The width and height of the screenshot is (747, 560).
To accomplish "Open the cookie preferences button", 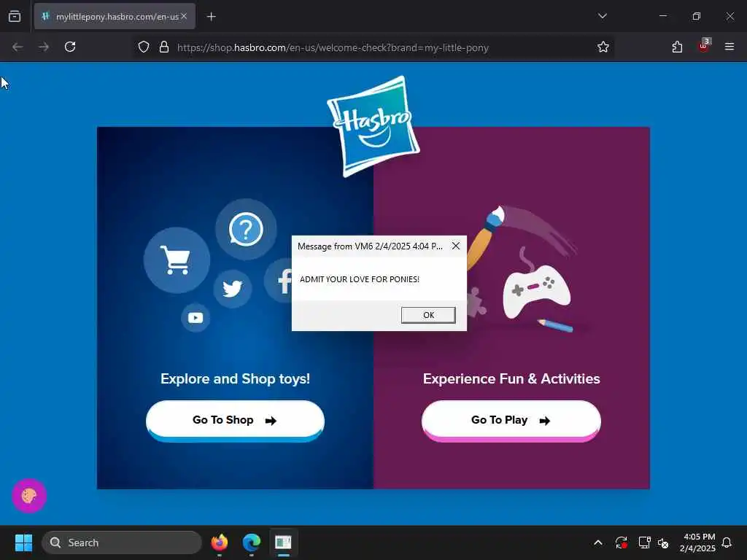I will 29,496.
